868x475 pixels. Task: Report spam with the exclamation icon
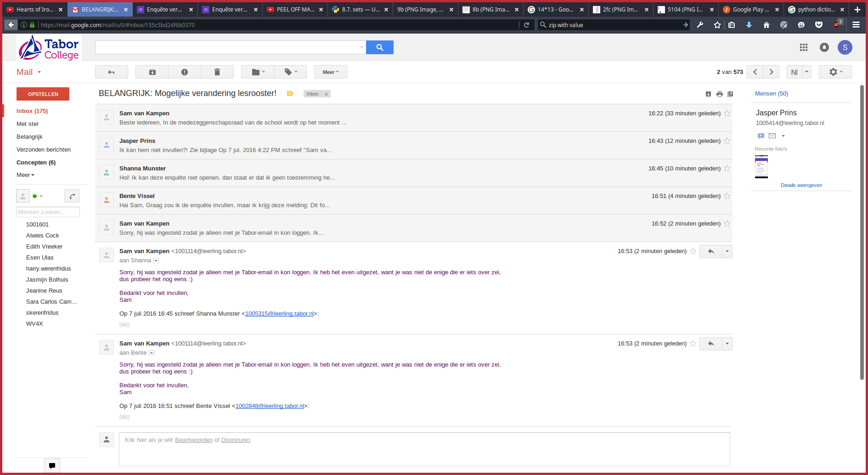point(185,72)
